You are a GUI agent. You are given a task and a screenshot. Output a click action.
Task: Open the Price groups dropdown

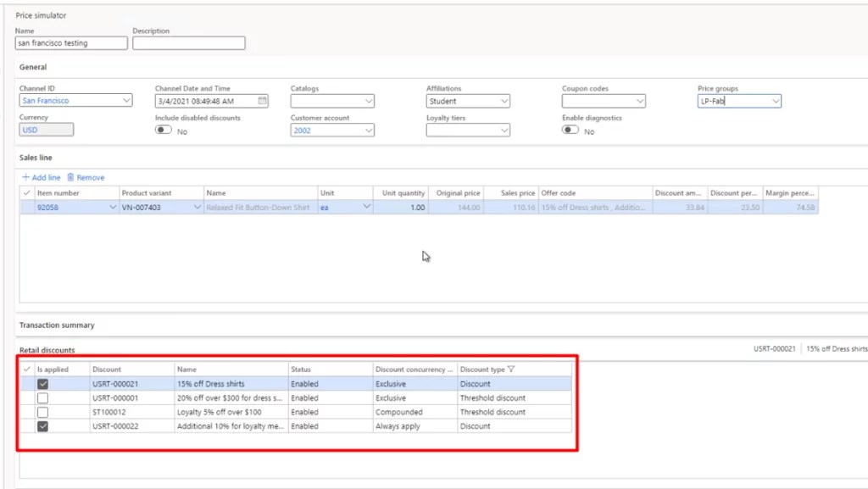point(776,101)
